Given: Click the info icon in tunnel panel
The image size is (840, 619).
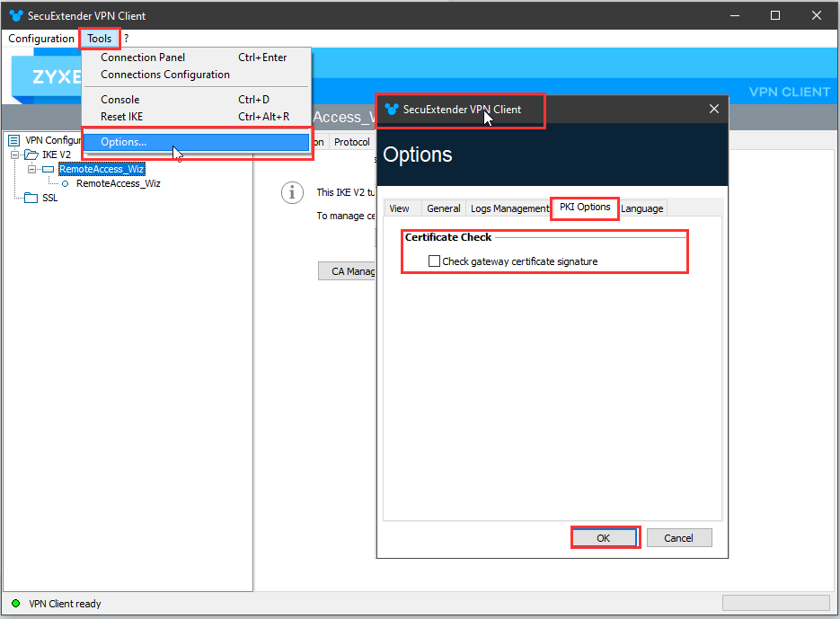Looking at the screenshot, I should [x=291, y=192].
